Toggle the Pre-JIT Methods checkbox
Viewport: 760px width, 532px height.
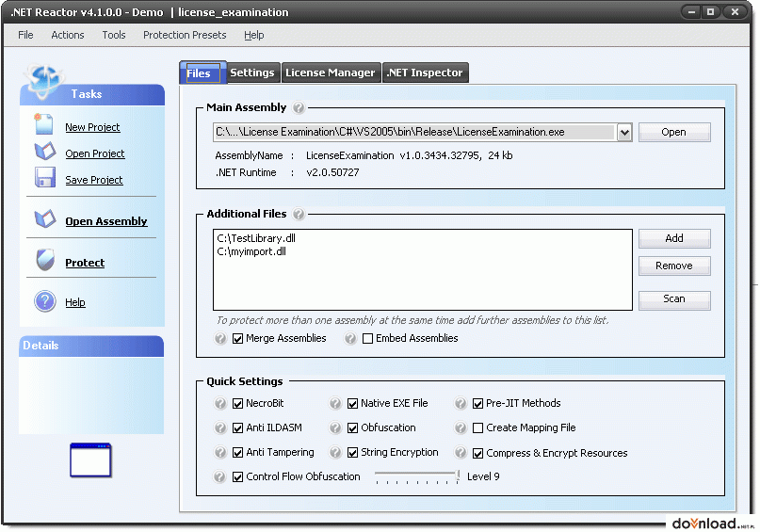pos(477,404)
